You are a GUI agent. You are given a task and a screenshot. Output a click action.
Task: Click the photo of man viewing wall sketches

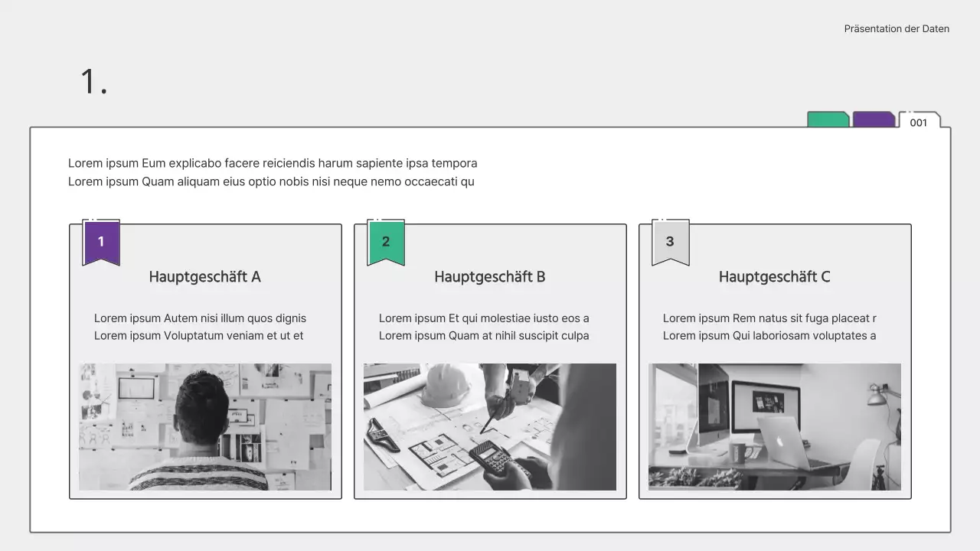[x=205, y=426]
